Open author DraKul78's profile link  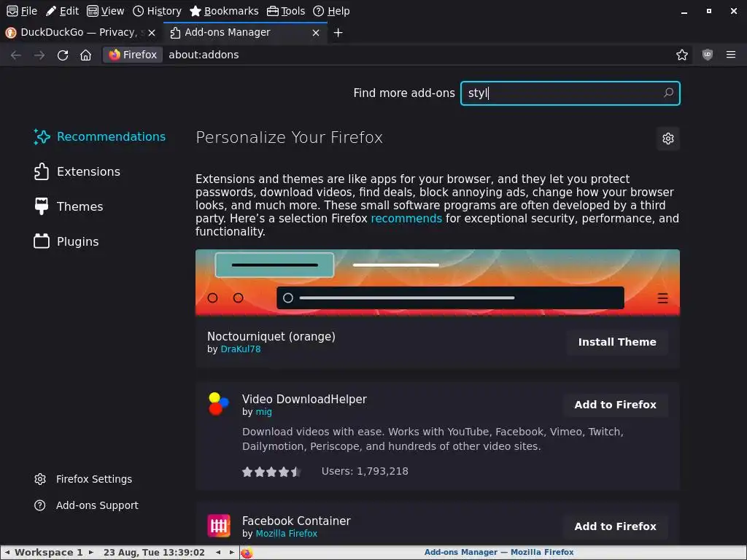[241, 349]
